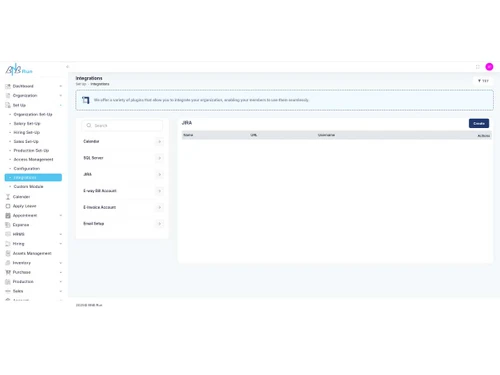
Task: Click the fullscreen icon in the top bar
Action: click(477, 67)
